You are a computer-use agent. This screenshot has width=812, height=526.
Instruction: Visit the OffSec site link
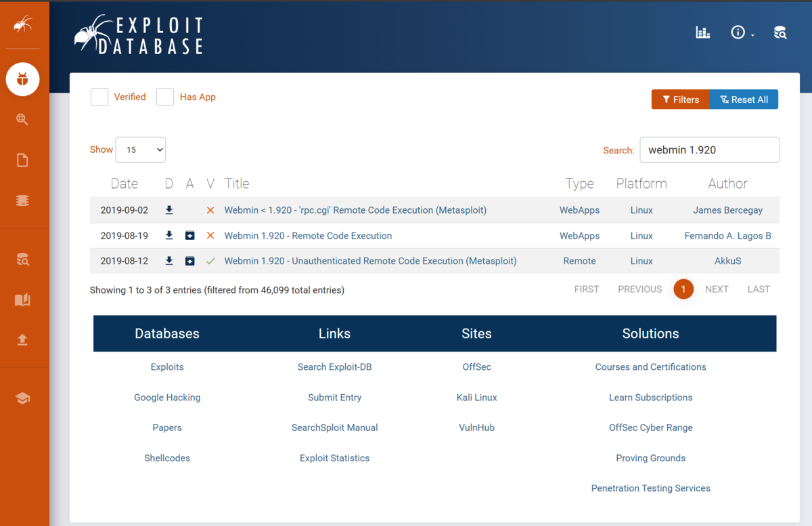(477, 367)
